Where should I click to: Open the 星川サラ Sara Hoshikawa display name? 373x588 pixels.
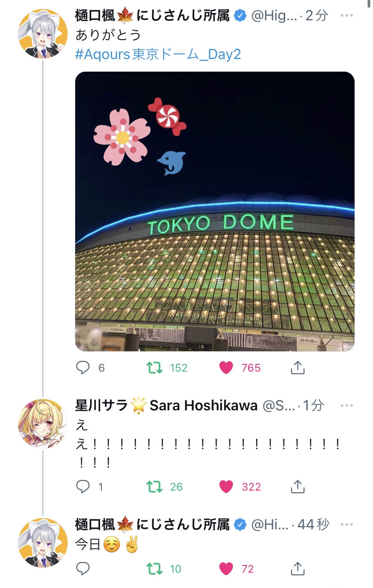click(x=166, y=405)
